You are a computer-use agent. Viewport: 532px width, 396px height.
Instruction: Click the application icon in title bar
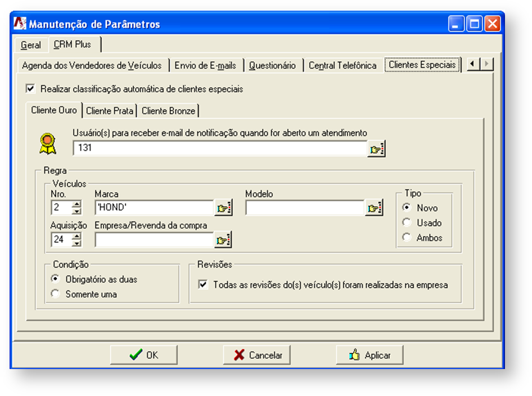(20, 24)
